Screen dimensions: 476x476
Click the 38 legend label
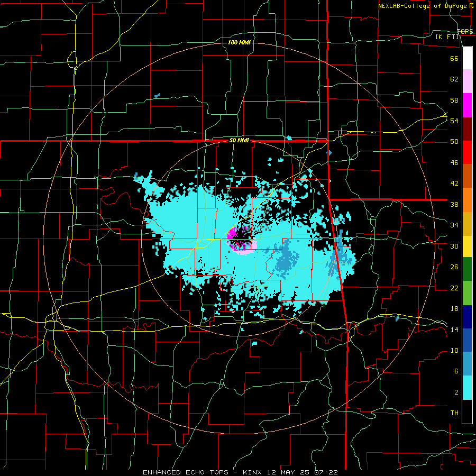(454, 204)
